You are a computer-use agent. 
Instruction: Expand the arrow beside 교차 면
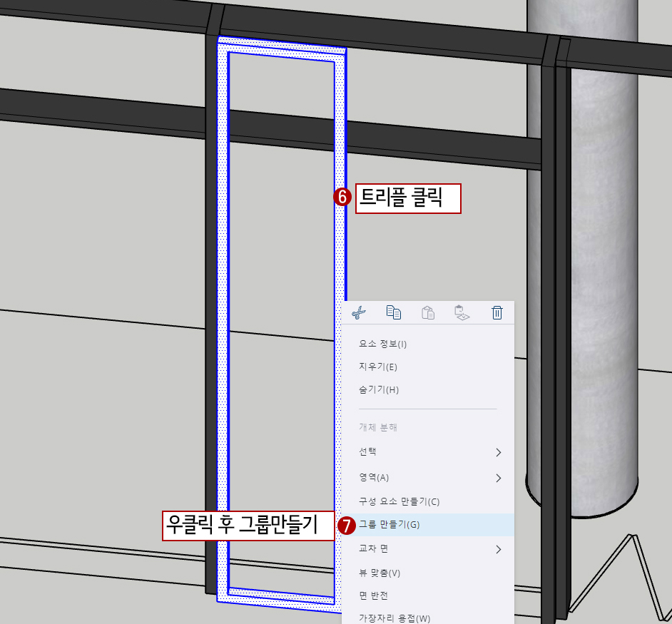(x=498, y=549)
